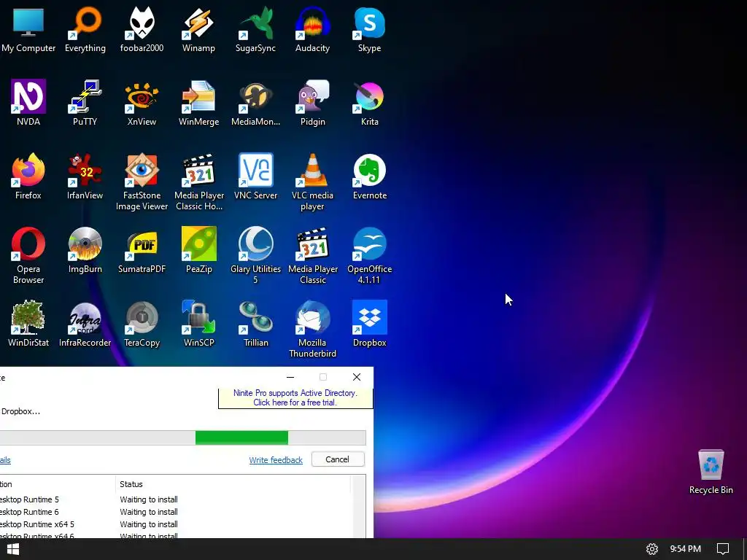This screenshot has height=560, width=747.
Task: Select the Opera Browser icon
Action: coord(28,256)
